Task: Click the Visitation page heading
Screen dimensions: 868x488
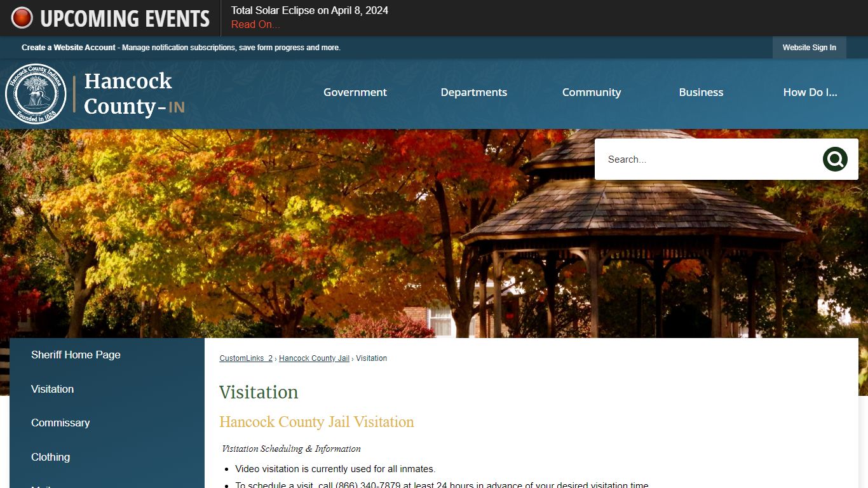Action: coord(259,392)
